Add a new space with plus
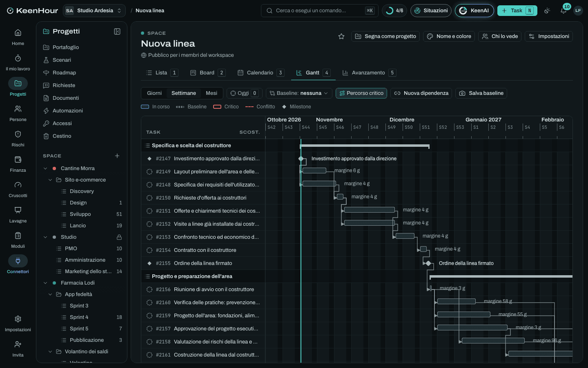This screenshot has width=588, height=368. pyautogui.click(x=117, y=156)
